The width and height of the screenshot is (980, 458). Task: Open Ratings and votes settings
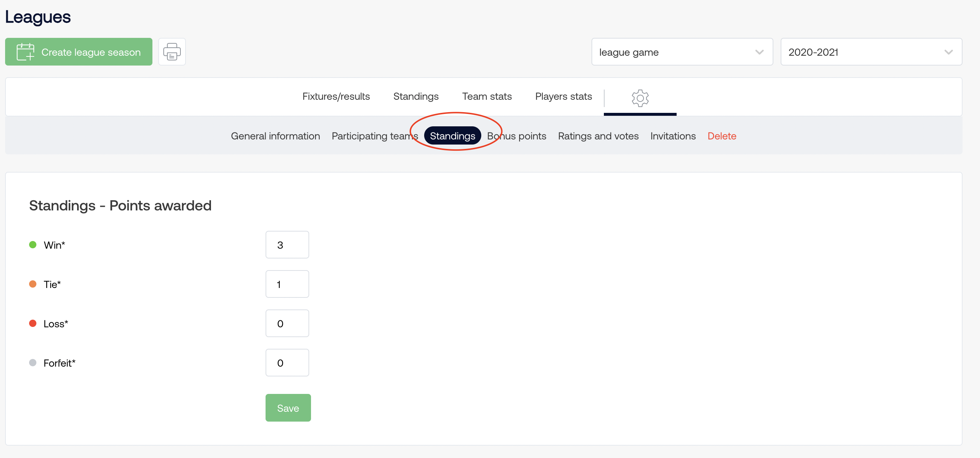598,136
